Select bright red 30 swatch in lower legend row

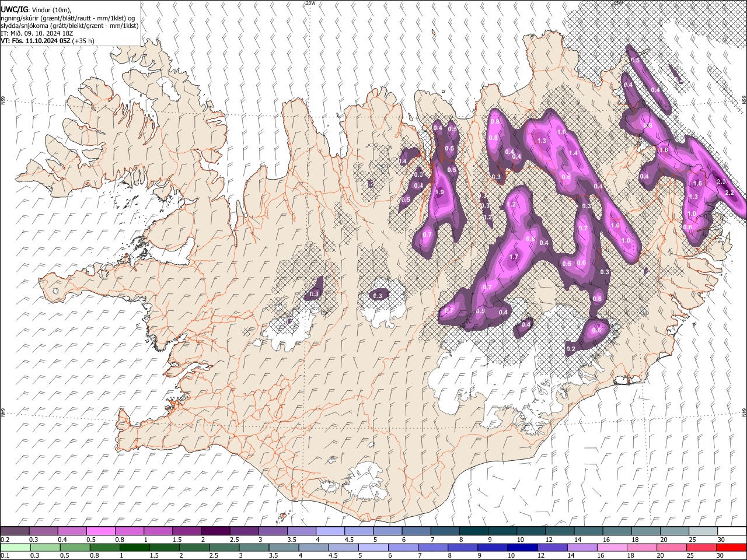(x=731, y=547)
